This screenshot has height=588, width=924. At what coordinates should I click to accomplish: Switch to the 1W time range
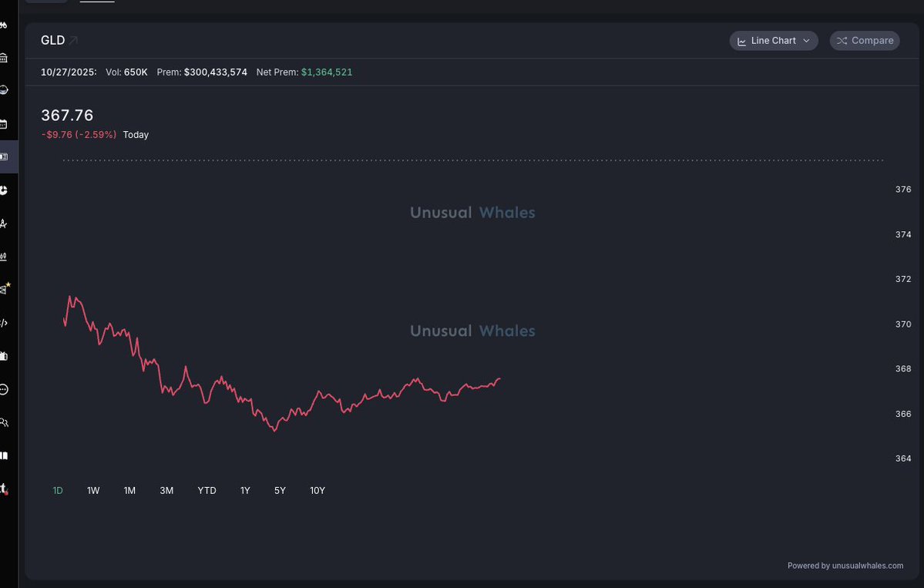[x=93, y=491]
